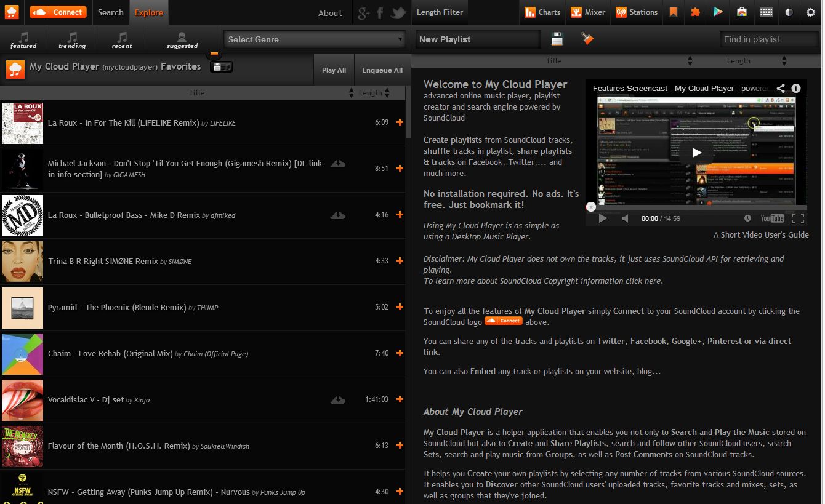Open the Explore tab
The width and height of the screenshot is (825, 504).
149,12
